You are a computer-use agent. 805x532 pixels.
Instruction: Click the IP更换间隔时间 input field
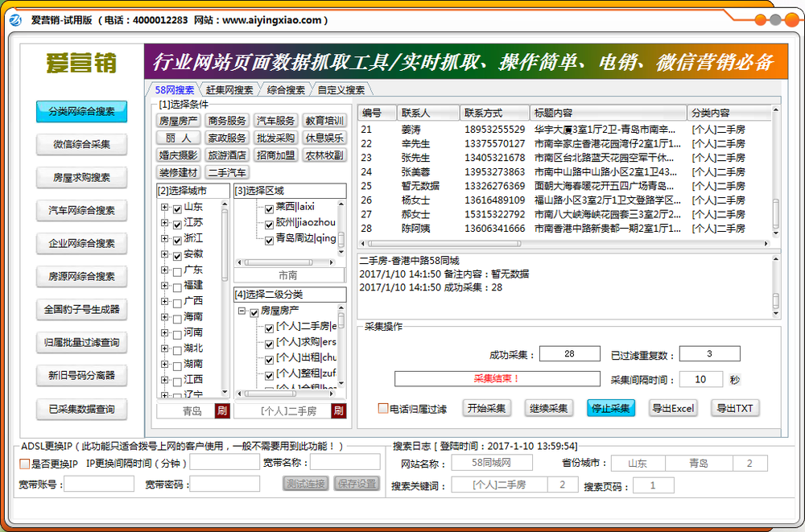pyautogui.click(x=225, y=462)
